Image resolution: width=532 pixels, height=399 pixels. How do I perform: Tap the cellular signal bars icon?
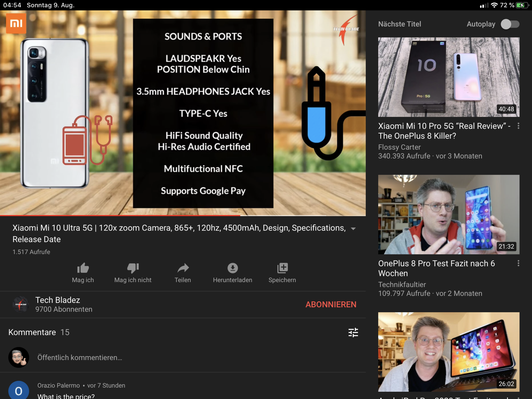click(484, 6)
